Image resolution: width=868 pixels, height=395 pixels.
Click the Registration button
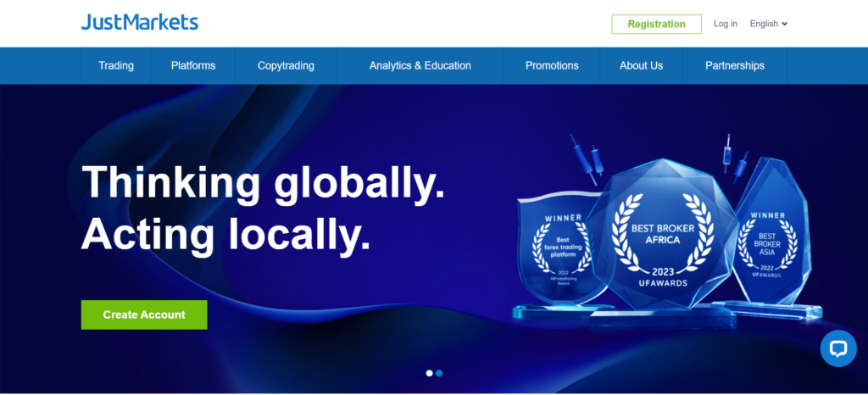point(657,25)
